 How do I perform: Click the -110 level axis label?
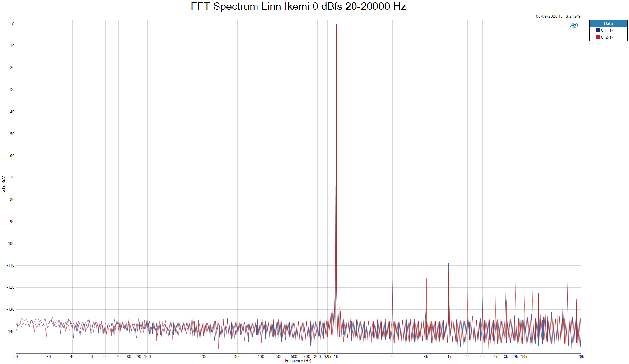[10, 265]
